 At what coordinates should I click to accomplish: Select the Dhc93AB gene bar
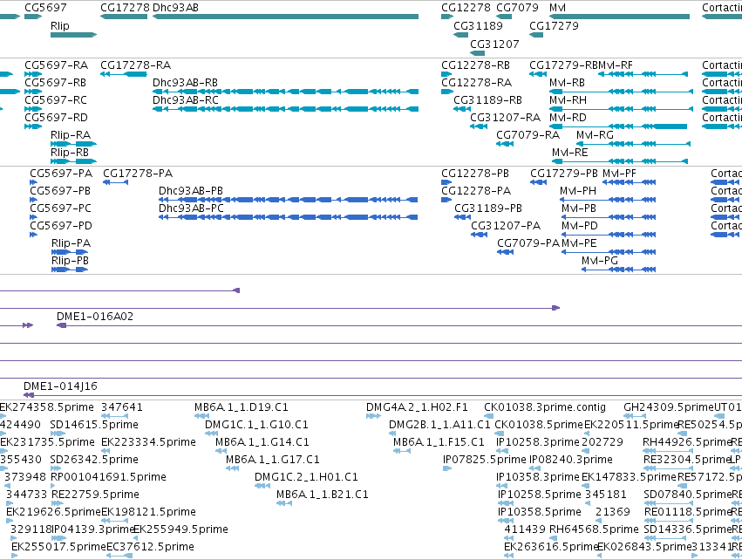(285, 17)
